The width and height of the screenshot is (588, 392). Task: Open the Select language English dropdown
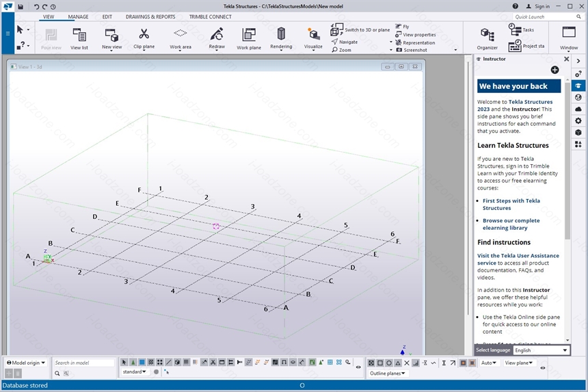point(541,350)
